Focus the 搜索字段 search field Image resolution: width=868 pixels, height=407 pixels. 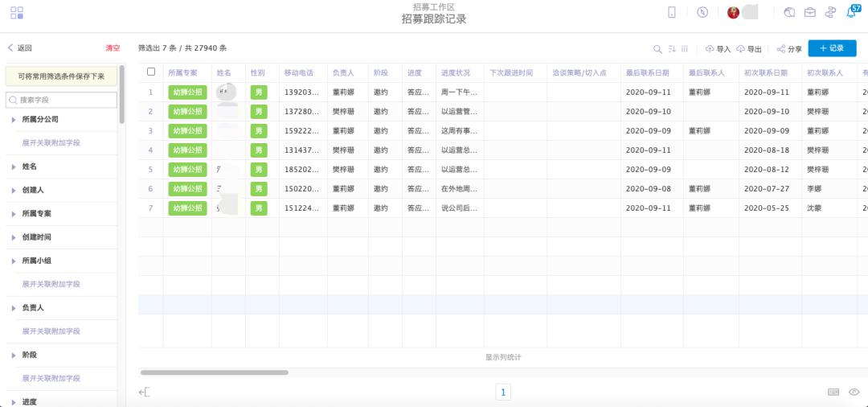[x=61, y=100]
